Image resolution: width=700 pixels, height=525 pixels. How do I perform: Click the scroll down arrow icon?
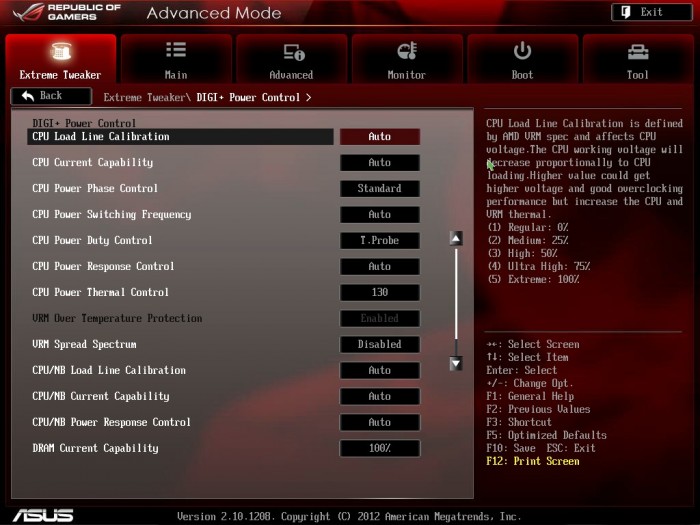[456, 363]
